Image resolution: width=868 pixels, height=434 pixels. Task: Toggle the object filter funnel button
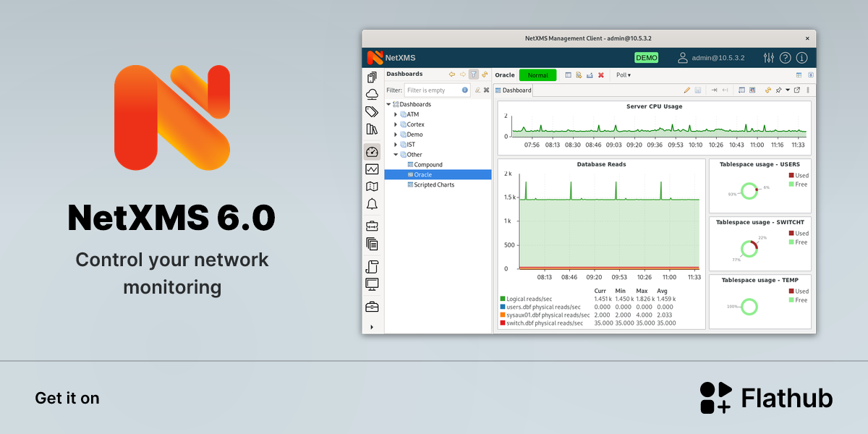[474, 75]
